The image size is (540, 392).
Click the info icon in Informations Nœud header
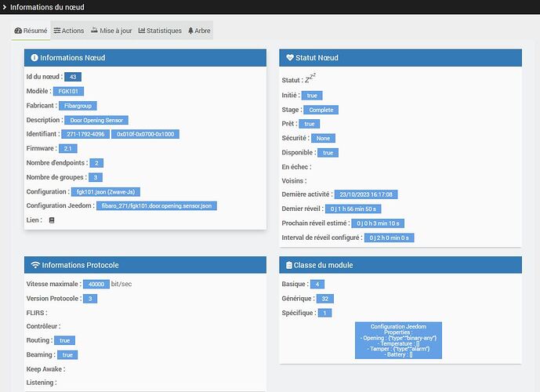[34, 57]
